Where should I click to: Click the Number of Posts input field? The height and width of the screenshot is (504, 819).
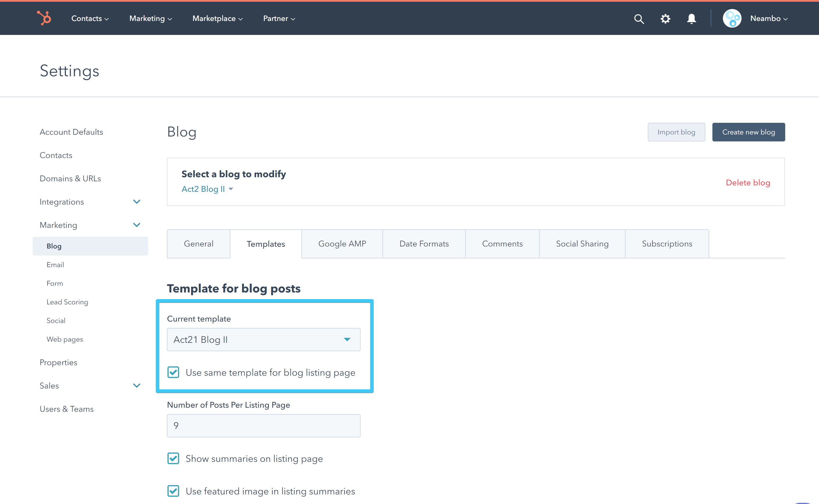tap(263, 425)
